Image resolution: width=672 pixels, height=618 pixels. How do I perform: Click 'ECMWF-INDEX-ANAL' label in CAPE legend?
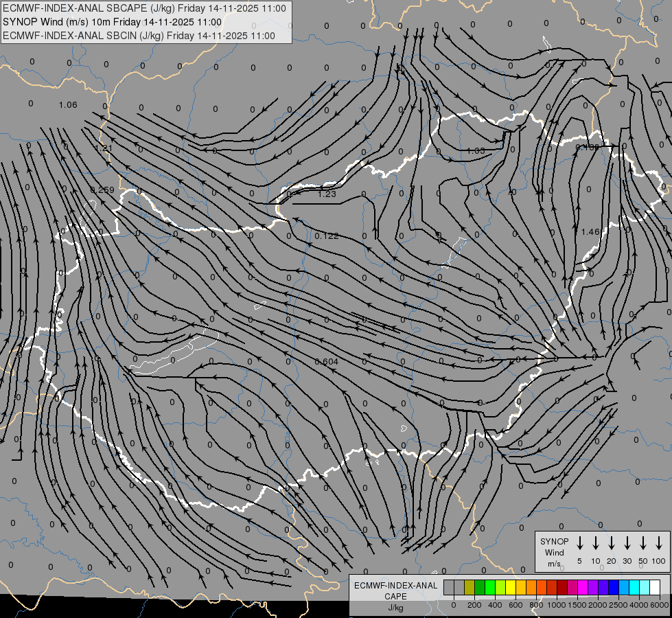click(395, 586)
